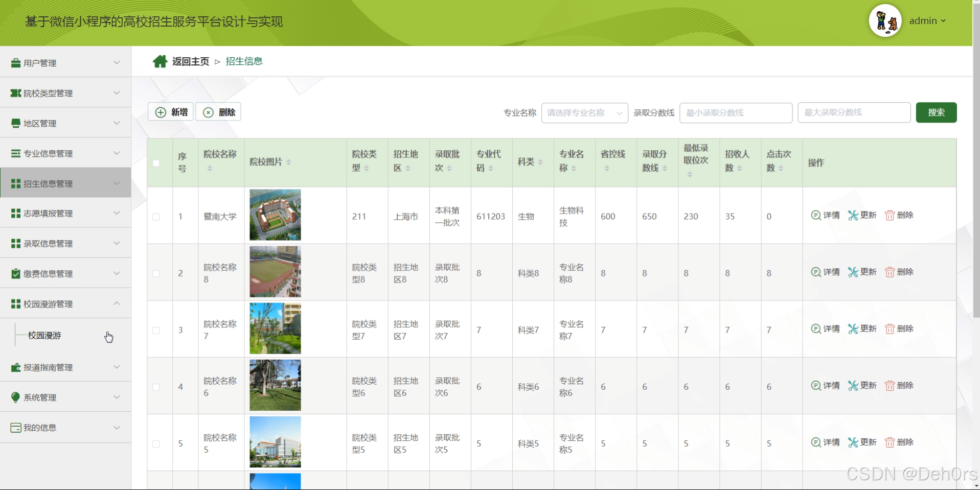Open 缴费信息管理 sidebar menu

pyautogui.click(x=65, y=273)
